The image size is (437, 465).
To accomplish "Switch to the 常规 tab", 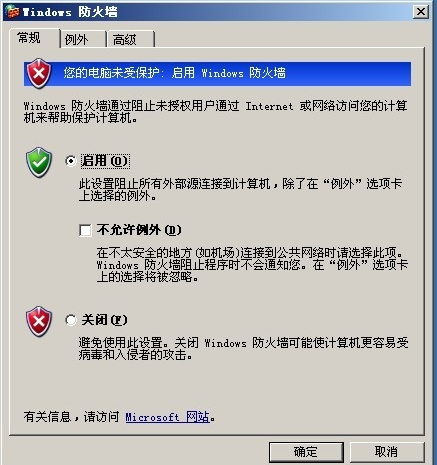I will [x=29, y=38].
